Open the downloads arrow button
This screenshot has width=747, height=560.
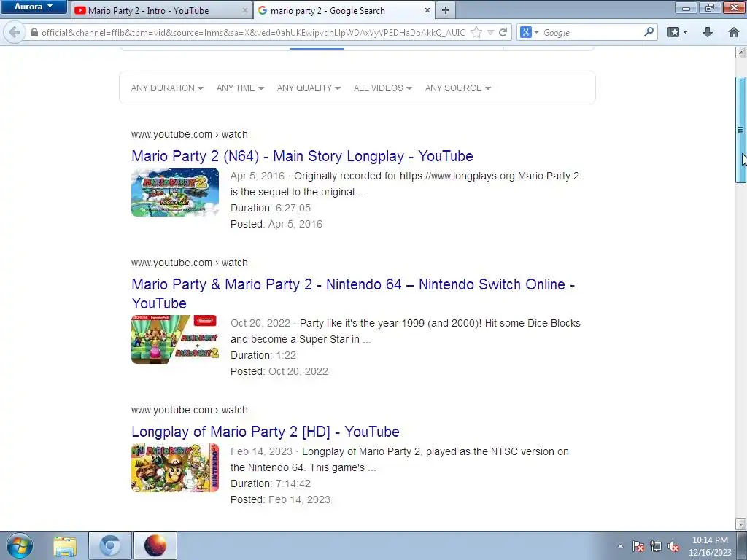tap(708, 32)
